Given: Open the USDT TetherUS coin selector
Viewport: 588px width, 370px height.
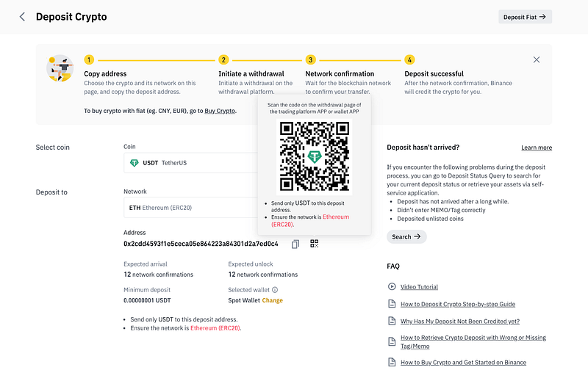Looking at the screenshot, I should pos(191,163).
